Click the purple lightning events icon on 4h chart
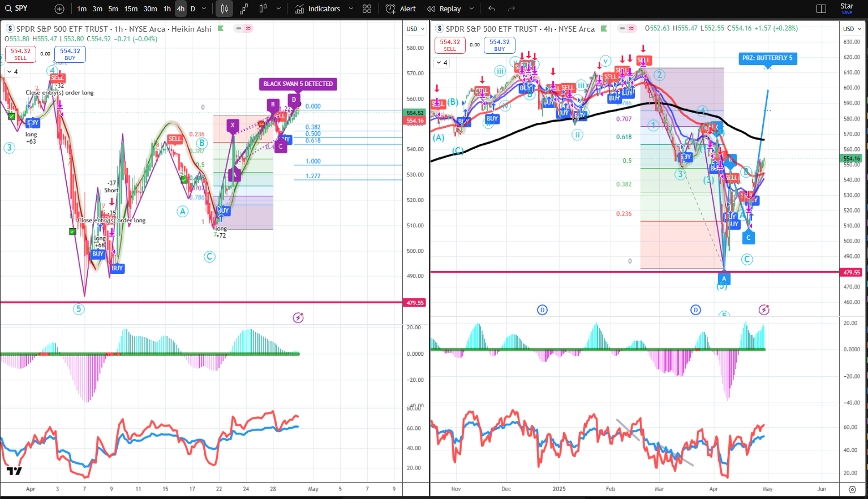Image resolution: width=868 pixels, height=499 pixels. click(764, 309)
